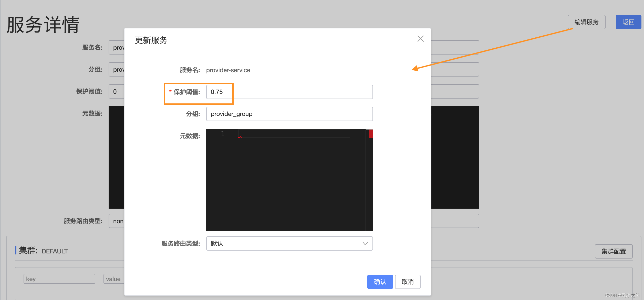Image resolution: width=644 pixels, height=300 pixels.
Task: Click the background 服务路由类型 field
Action: coord(117,221)
